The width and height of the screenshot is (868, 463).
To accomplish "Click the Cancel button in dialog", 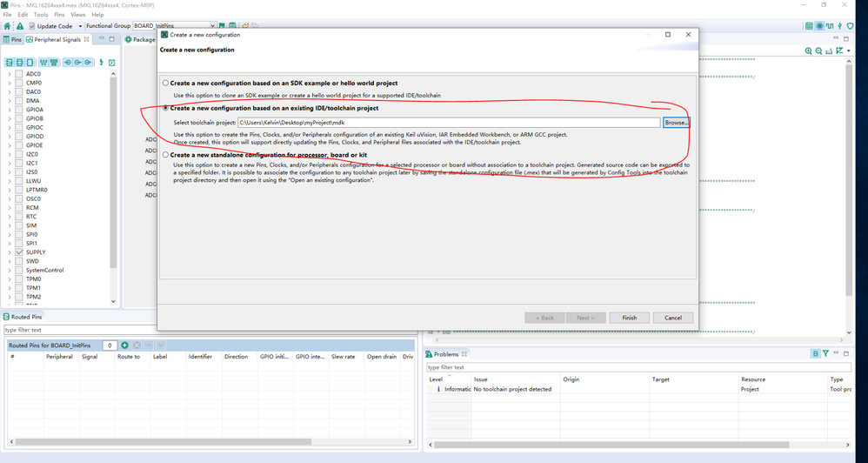I will pos(673,318).
